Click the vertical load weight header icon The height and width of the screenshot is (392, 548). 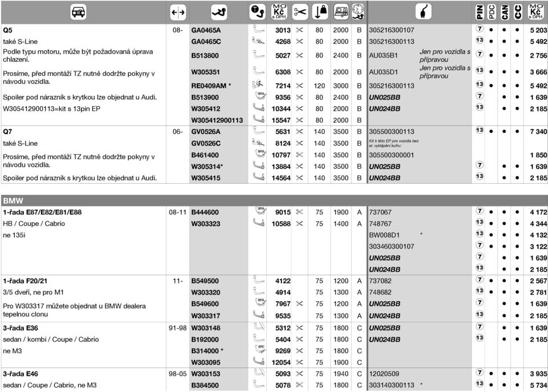tap(320, 12)
